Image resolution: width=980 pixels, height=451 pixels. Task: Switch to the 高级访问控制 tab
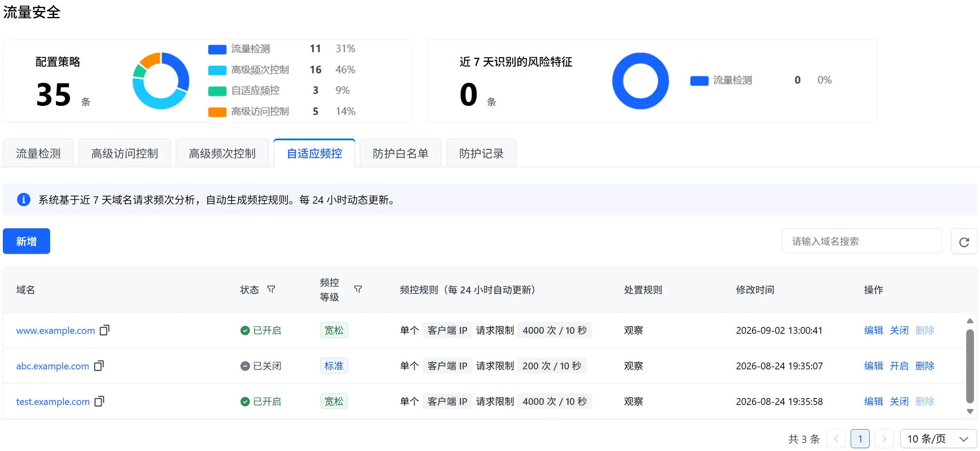coord(124,153)
